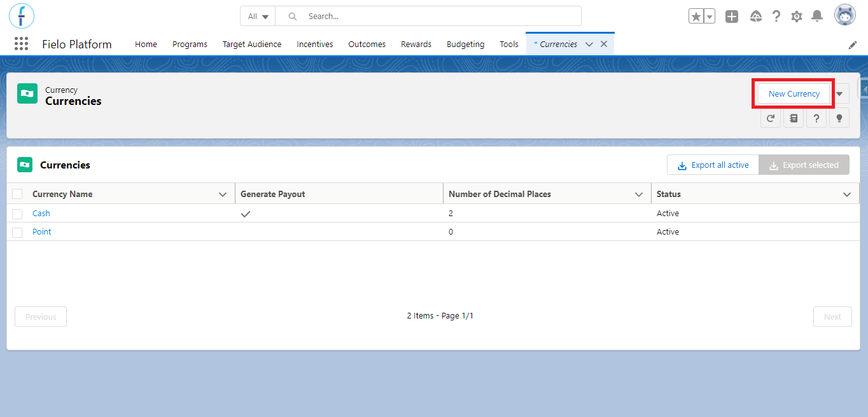
Task: Open the Incentives navigation tab
Action: pyautogui.click(x=315, y=44)
